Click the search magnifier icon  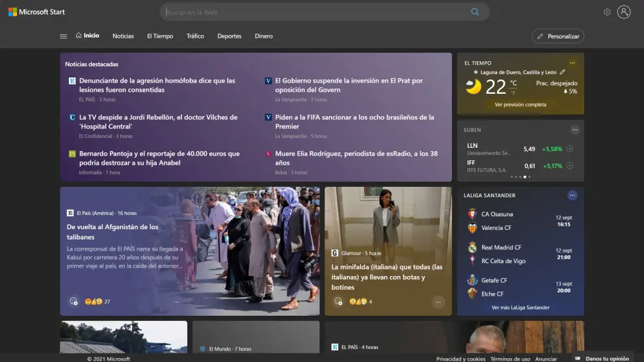[x=475, y=12]
